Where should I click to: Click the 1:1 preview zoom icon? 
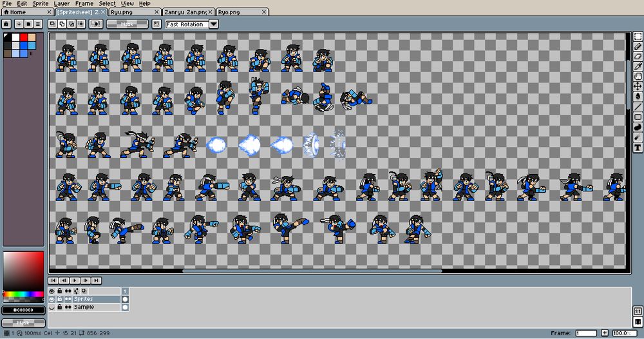pyautogui.click(x=638, y=311)
